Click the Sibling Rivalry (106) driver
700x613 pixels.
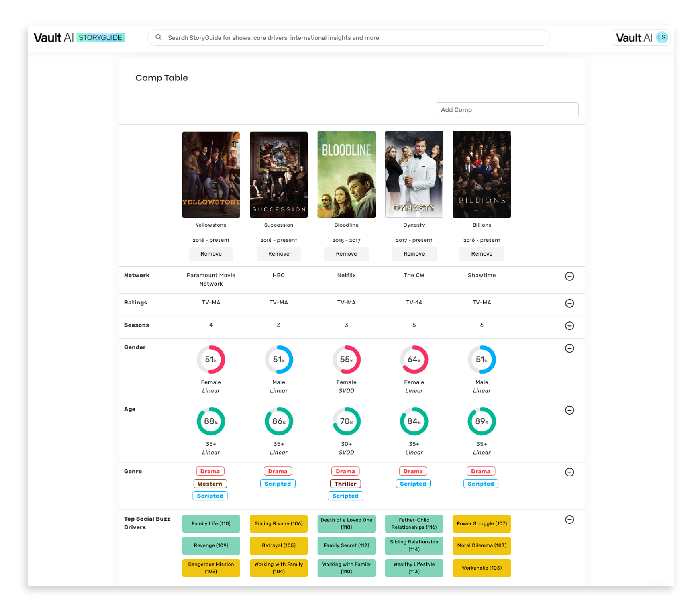(x=279, y=524)
